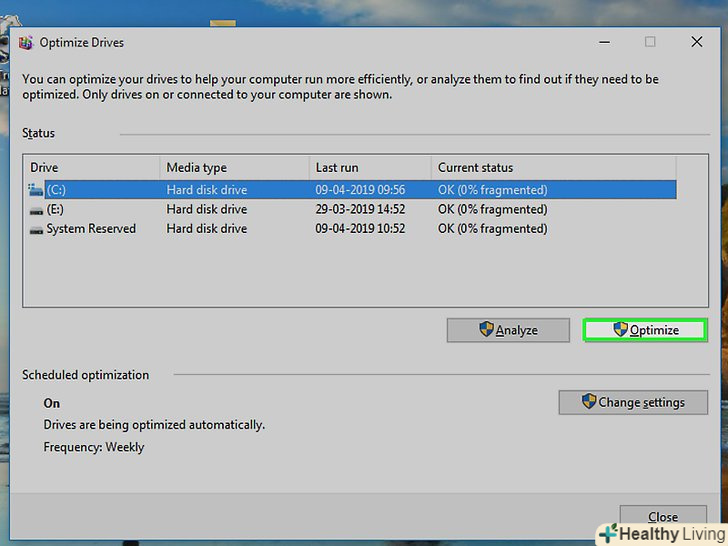The height and width of the screenshot is (546, 728).
Task: Select the (C:) drive row label
Action: 56,190
